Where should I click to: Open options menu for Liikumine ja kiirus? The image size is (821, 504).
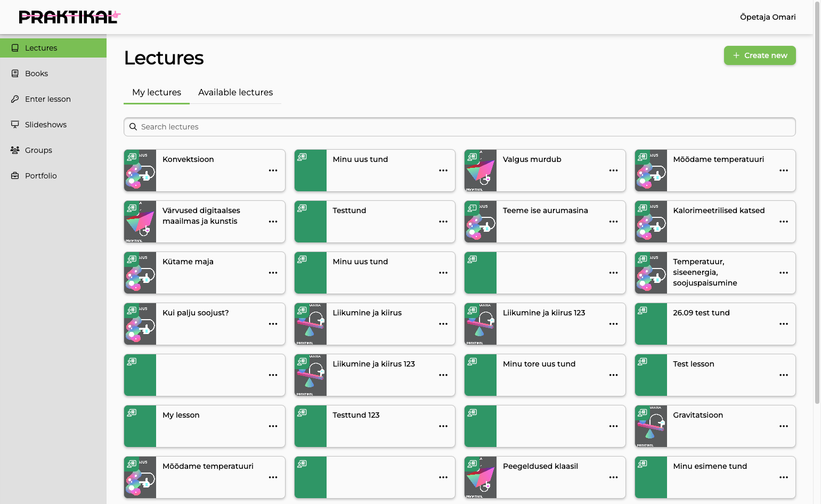[443, 324]
